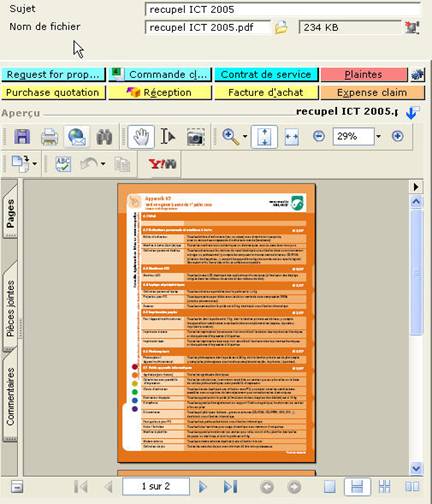Screen dimensions: 432x504
Task: Save a copy with the floppy disk icon
Action: tap(22, 136)
